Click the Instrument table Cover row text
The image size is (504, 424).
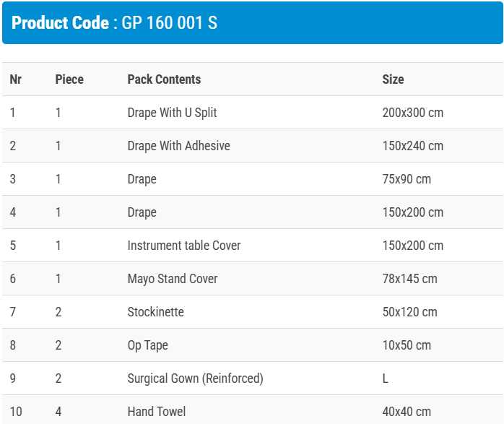184,246
